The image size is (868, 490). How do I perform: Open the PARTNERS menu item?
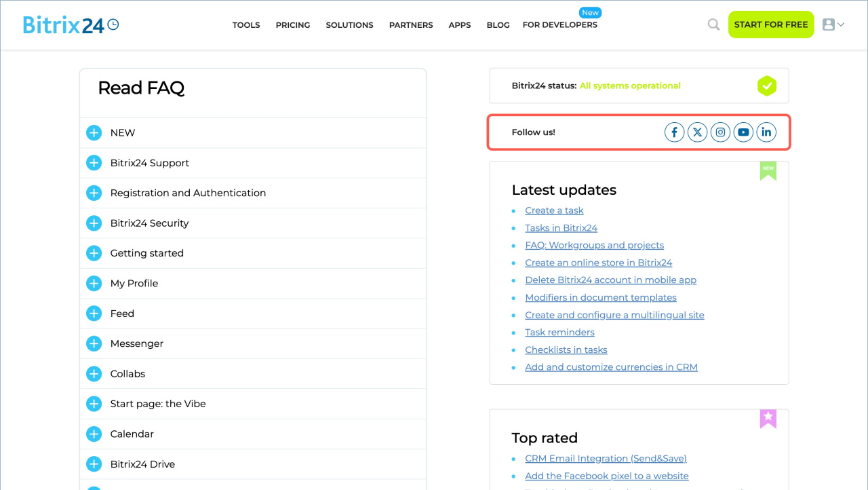(x=411, y=25)
